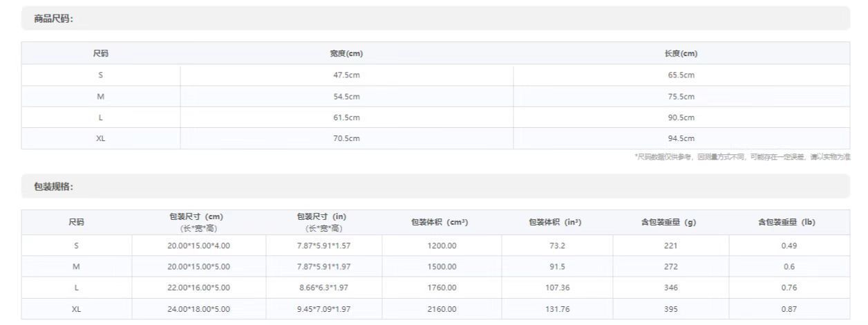Select the weight 272 grams cell
Viewport: 868px width, 325px height.
point(671,266)
